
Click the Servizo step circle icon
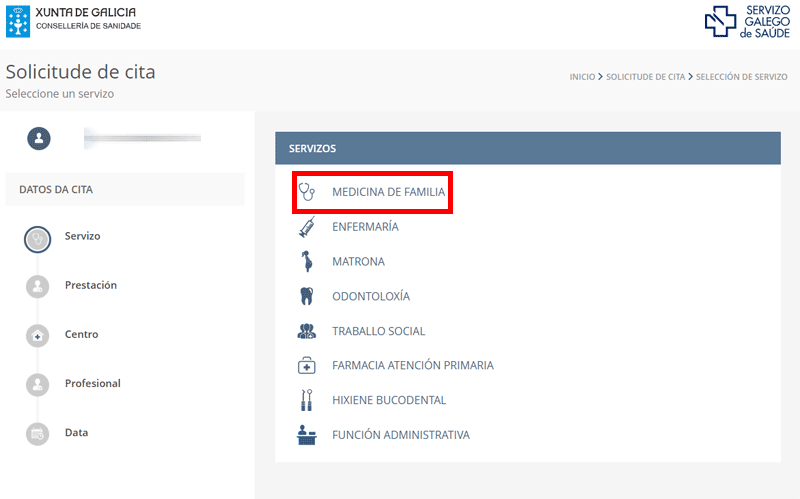click(x=37, y=239)
